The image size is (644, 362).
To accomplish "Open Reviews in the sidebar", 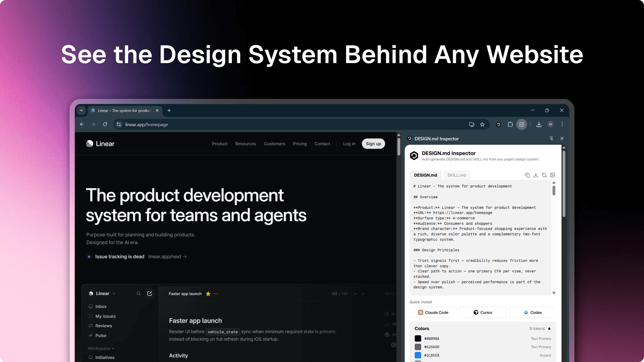I will [100, 326].
